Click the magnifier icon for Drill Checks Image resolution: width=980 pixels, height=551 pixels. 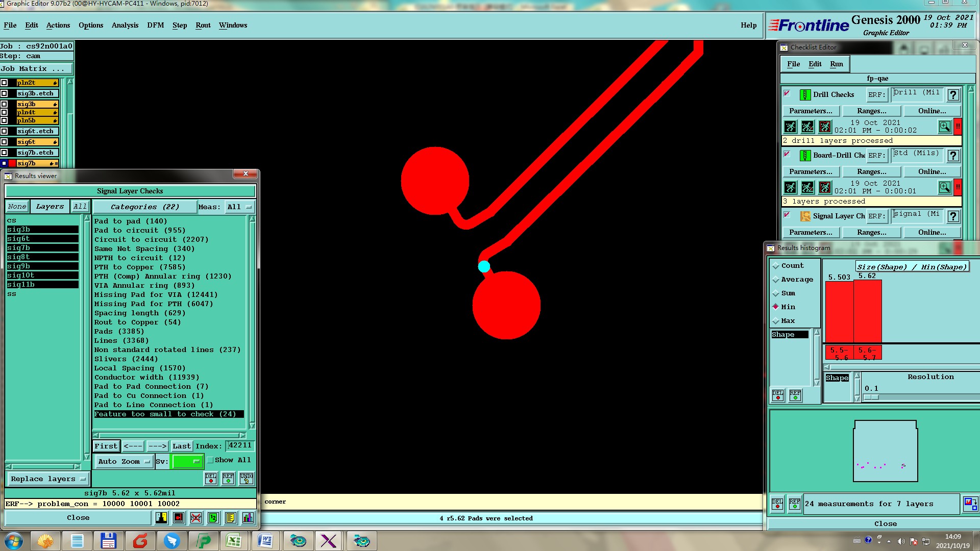pyautogui.click(x=944, y=126)
